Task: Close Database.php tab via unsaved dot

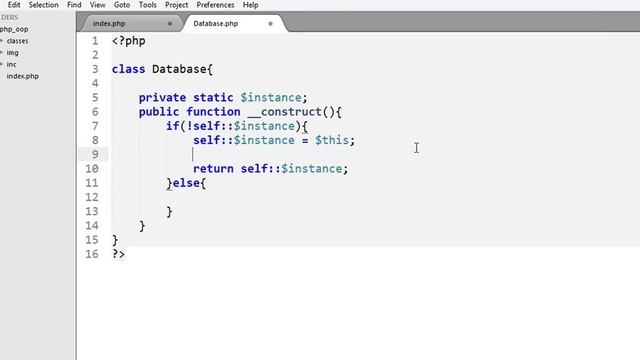Action: 270,24
